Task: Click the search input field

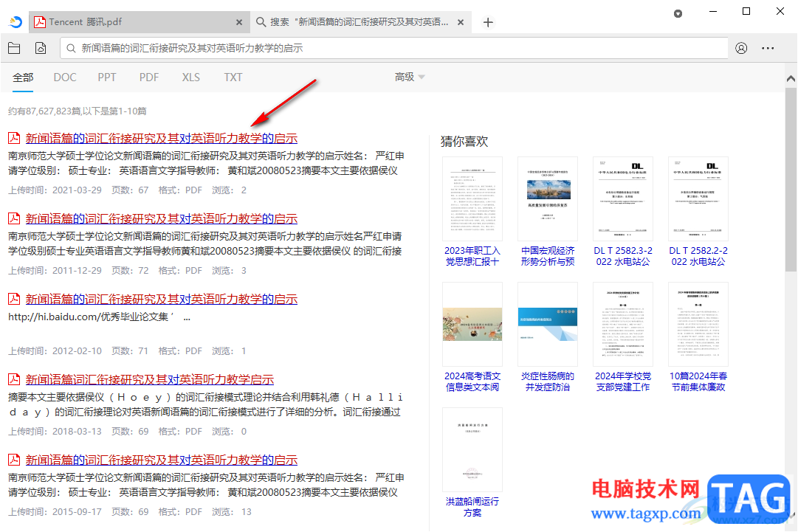Action: [394, 48]
